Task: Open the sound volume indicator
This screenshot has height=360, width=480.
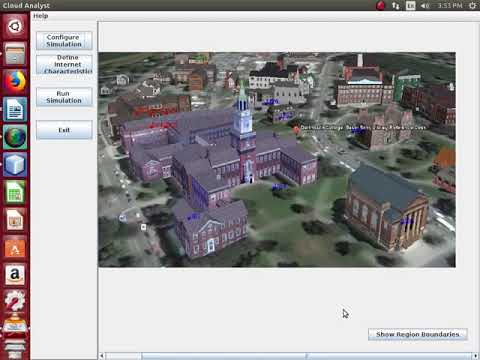Action: coord(425,6)
